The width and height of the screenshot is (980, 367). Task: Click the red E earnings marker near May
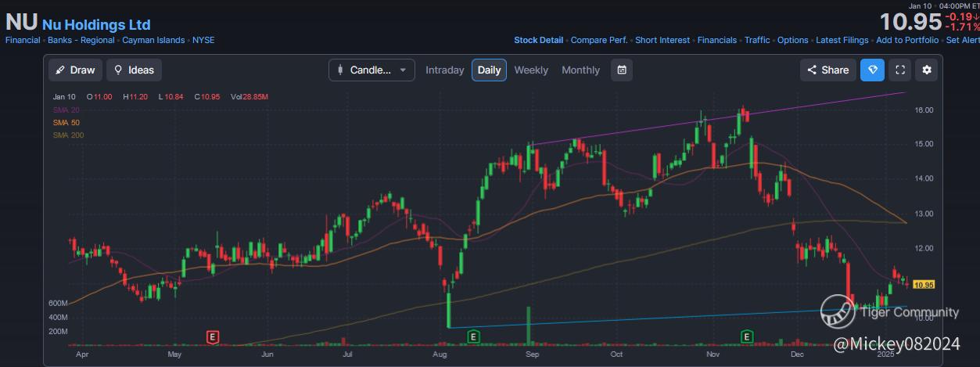212,337
